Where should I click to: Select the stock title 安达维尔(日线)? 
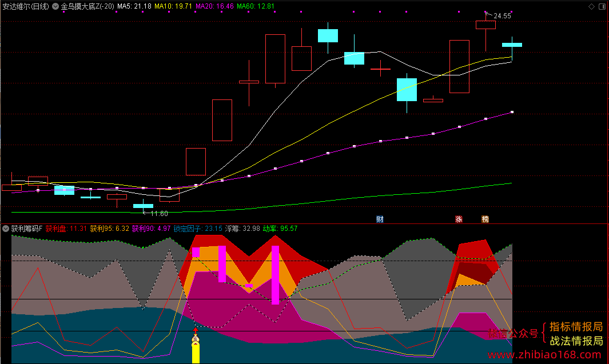pyautogui.click(x=26, y=6)
